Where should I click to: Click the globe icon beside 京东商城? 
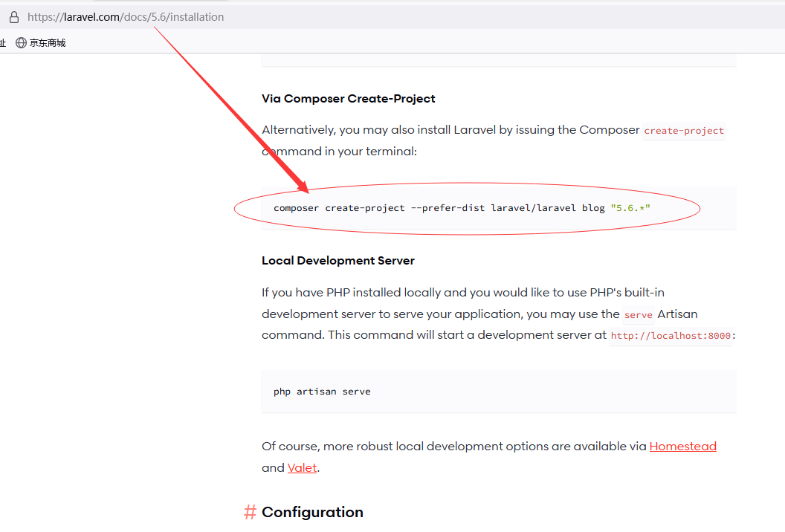coord(21,43)
